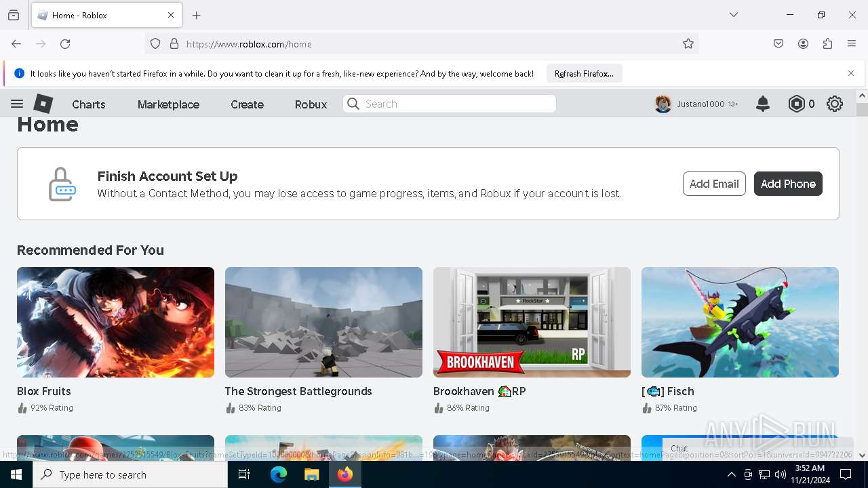Open the Firefox application menu
Screen dimensions: 868x488
pos(852,44)
